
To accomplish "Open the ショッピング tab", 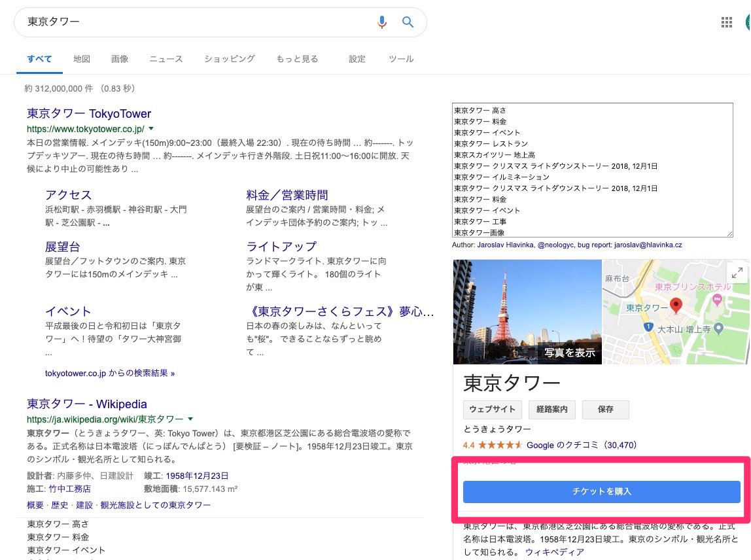I will coord(230,59).
